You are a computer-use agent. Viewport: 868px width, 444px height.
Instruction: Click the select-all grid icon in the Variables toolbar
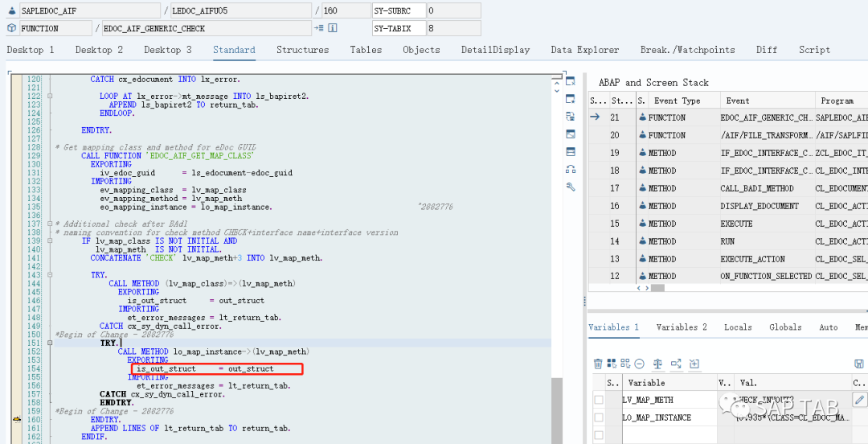pyautogui.click(x=612, y=364)
